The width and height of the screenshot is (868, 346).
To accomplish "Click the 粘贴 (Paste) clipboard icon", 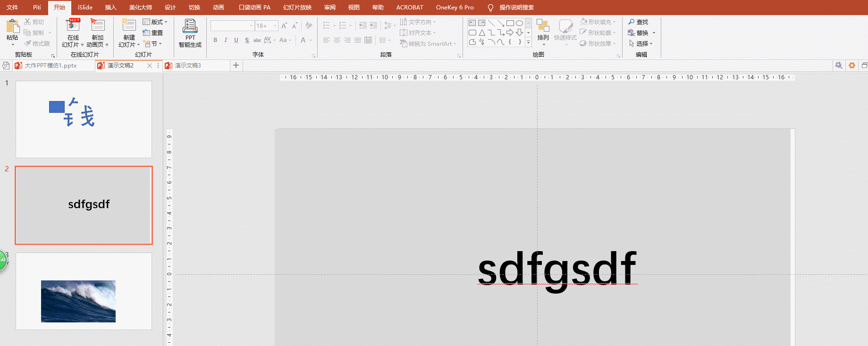I will [12, 26].
